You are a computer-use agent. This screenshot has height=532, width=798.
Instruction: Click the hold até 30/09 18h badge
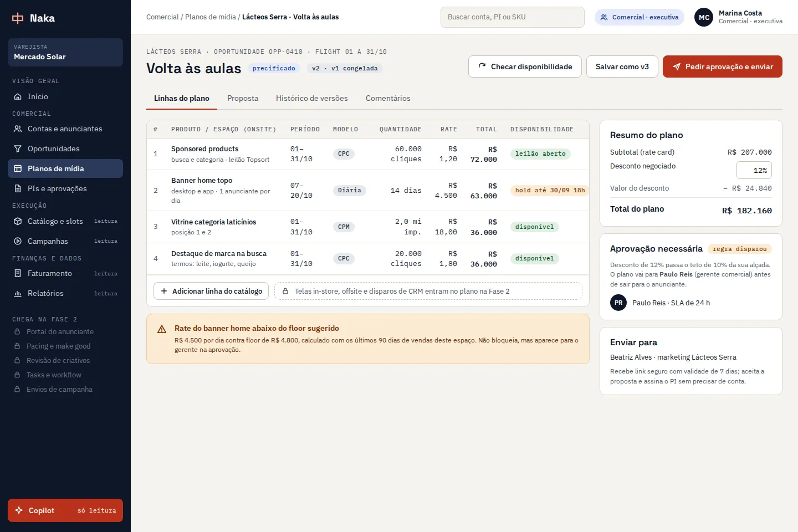550,190
